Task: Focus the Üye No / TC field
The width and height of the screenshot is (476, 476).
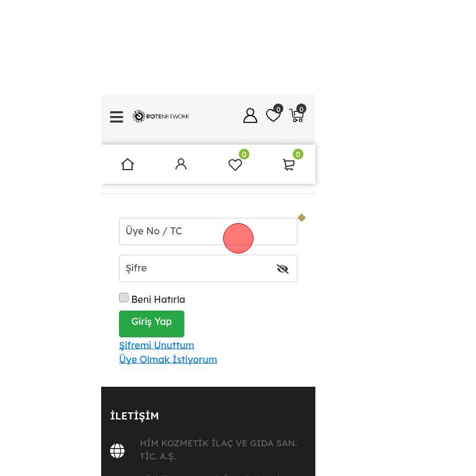Action: (208, 231)
